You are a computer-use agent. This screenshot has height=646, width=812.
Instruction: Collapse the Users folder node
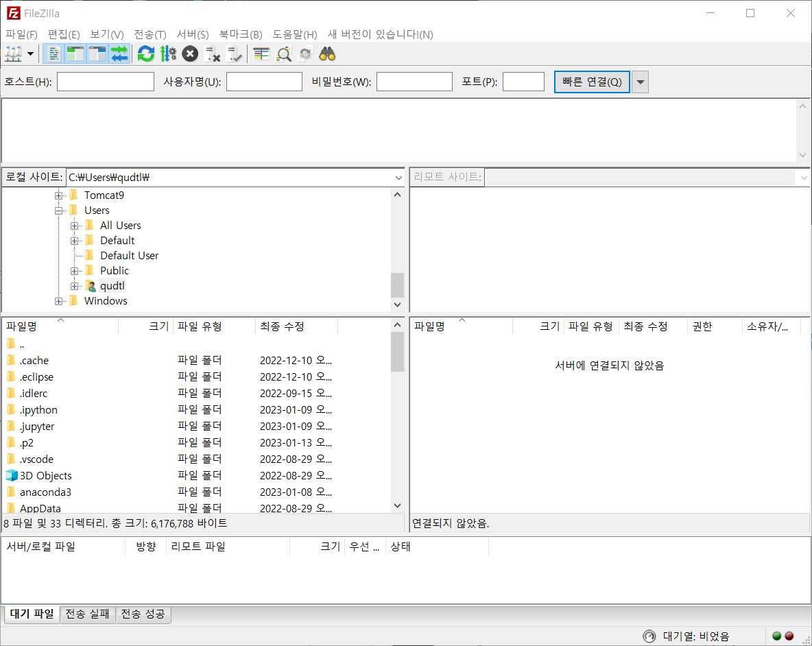[58, 211]
